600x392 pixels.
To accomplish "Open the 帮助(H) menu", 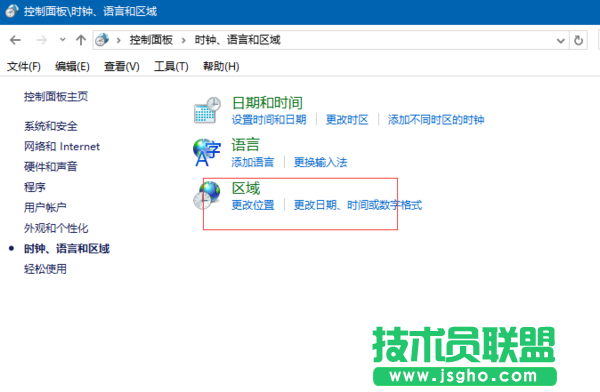I will click(x=221, y=67).
